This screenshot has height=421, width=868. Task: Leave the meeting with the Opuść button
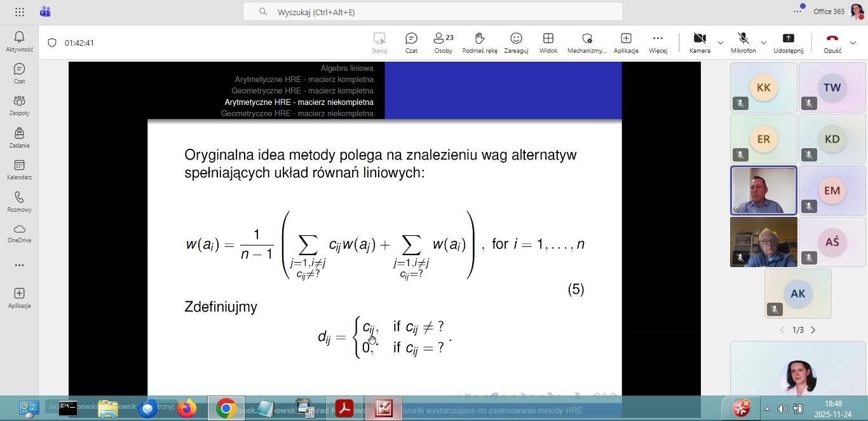(x=832, y=43)
